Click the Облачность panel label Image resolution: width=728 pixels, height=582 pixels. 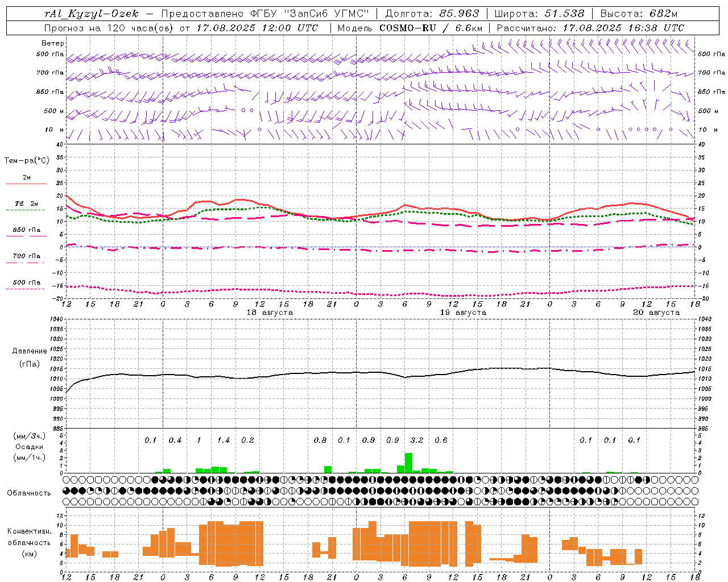point(29,493)
